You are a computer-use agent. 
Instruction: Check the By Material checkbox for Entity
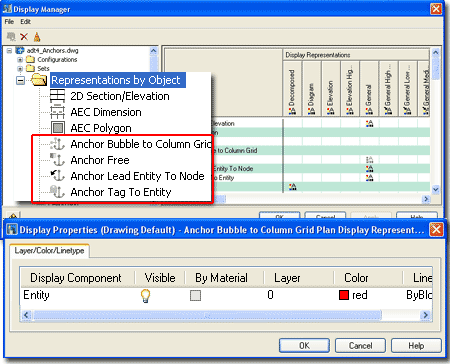(195, 295)
